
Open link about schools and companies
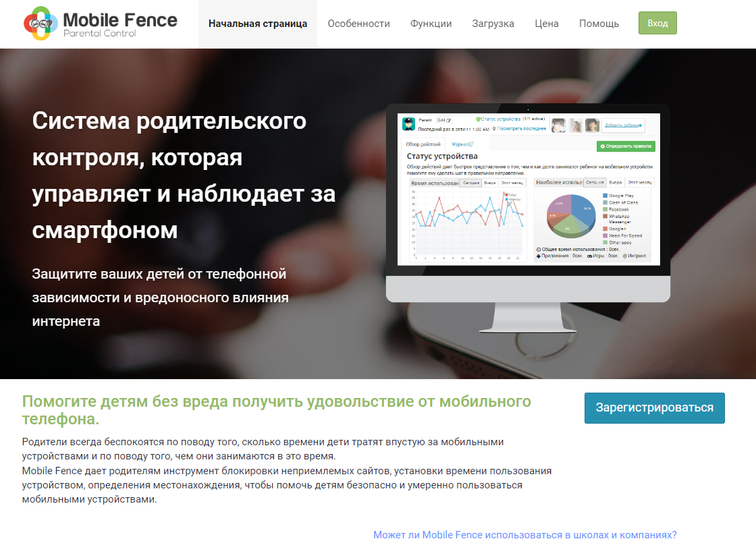(x=524, y=534)
